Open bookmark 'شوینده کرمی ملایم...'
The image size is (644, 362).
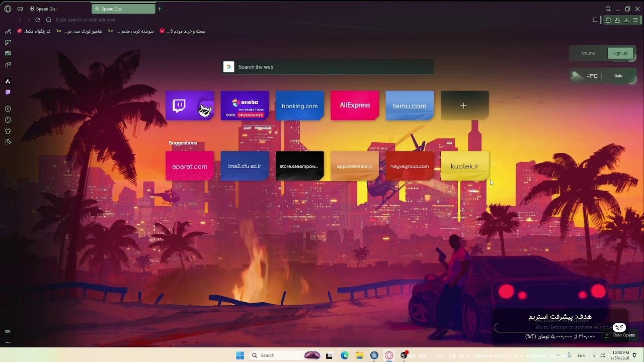(x=131, y=31)
